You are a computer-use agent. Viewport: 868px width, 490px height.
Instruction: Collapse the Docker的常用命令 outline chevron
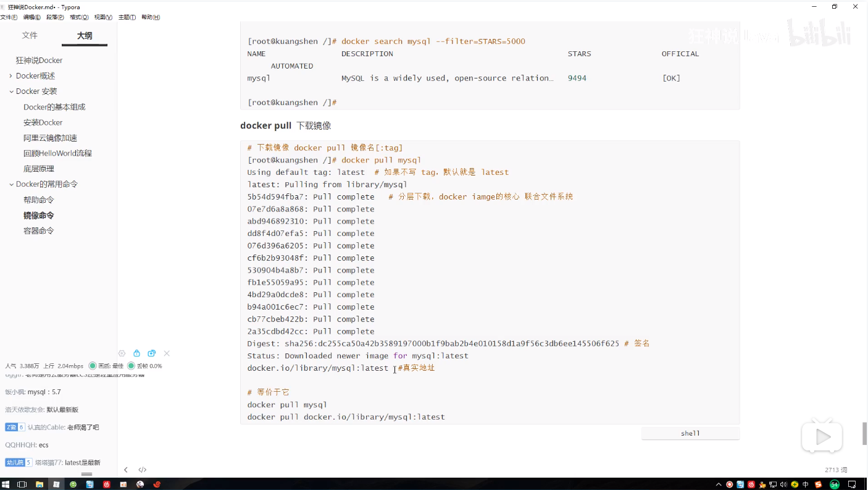tap(10, 184)
